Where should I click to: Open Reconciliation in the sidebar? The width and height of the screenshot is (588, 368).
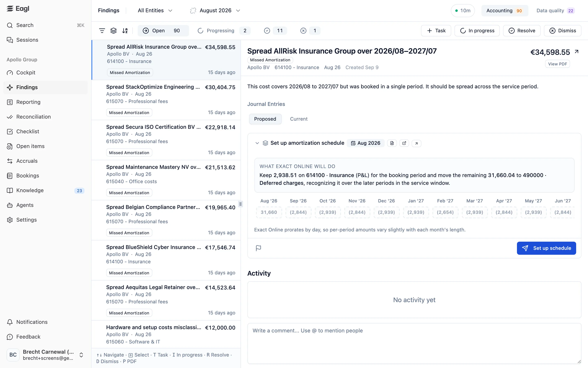(x=46, y=117)
